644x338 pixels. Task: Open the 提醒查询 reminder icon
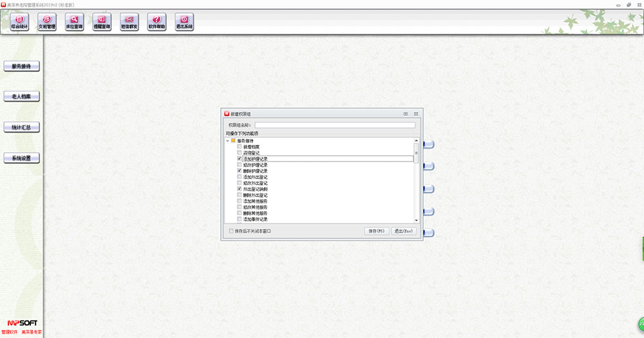[x=102, y=22]
